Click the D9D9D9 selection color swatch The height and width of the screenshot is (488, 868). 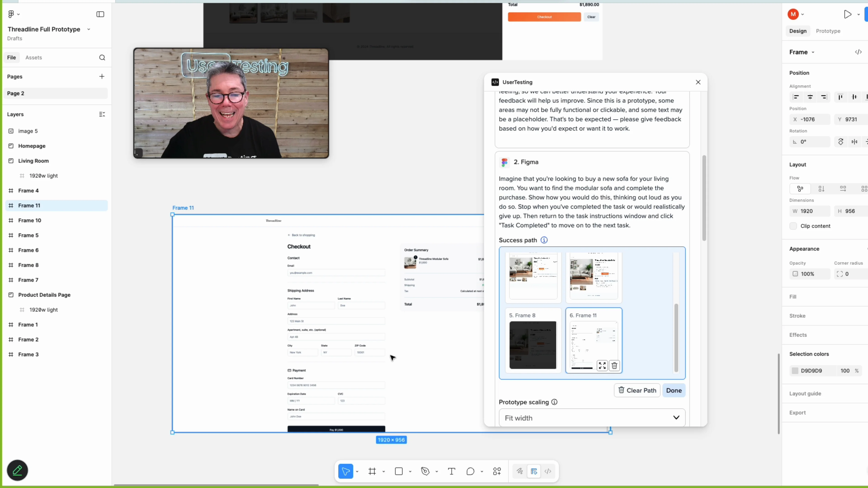[x=795, y=371]
